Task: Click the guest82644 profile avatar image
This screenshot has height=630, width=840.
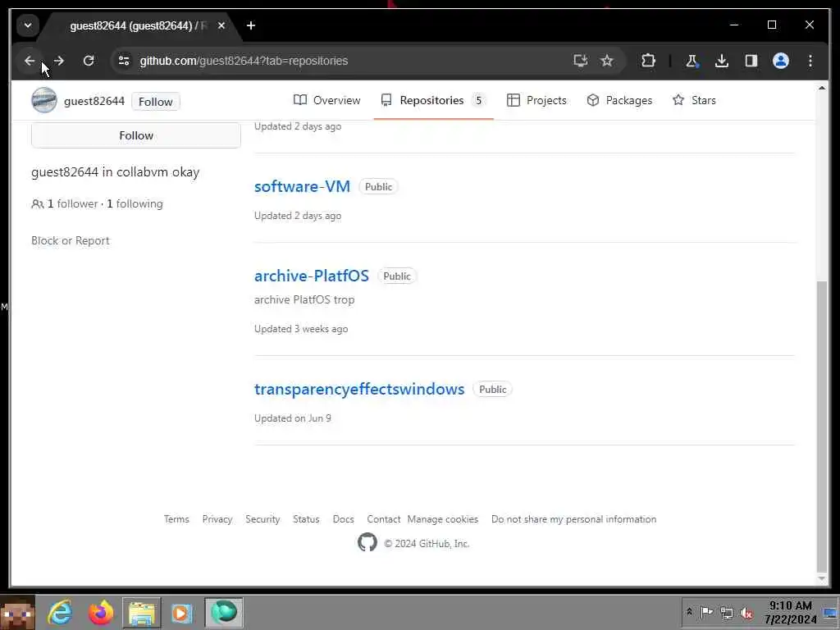Action: (x=44, y=100)
